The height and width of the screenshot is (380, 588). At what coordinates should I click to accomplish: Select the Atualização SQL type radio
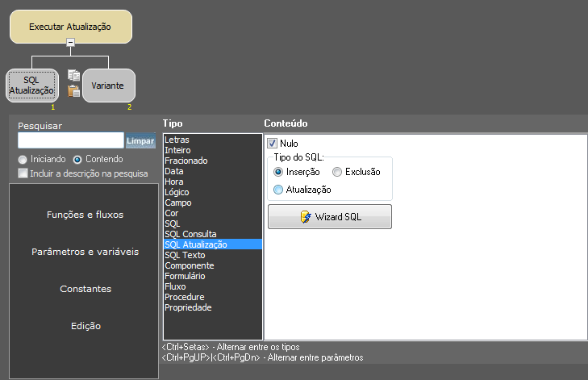coord(278,190)
